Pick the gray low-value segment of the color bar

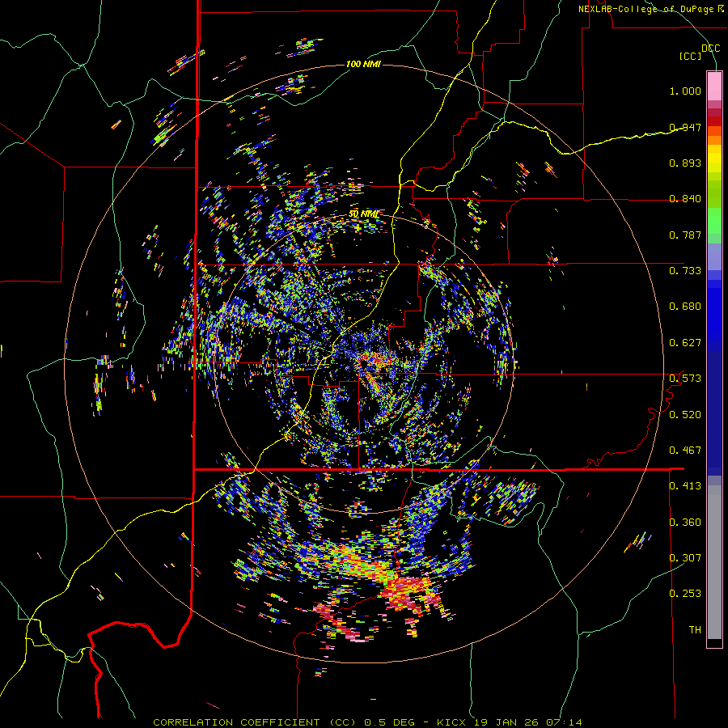click(x=714, y=562)
